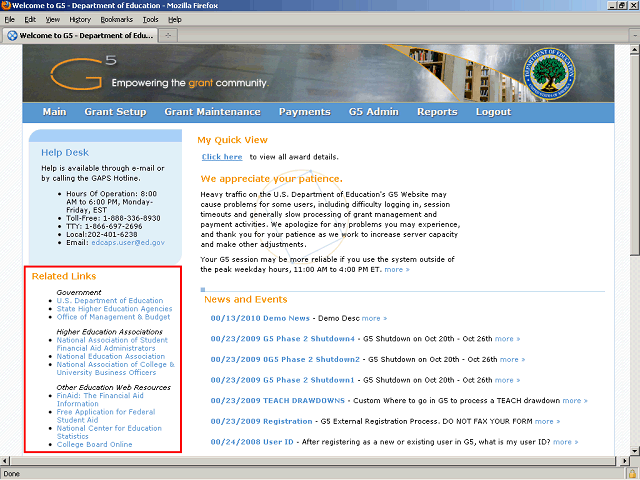
Task: Open Grant Maintenance navigation item
Action: click(212, 112)
